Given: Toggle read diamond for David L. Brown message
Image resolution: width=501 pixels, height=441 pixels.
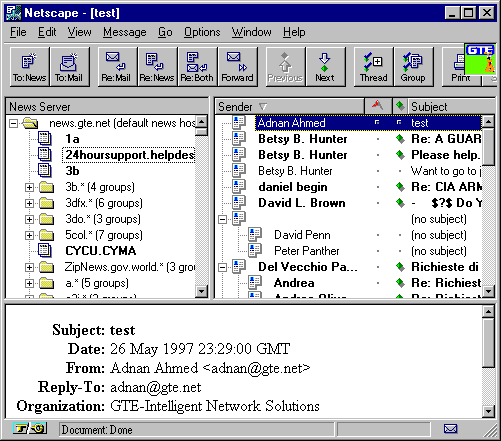Looking at the screenshot, I should coord(400,203).
